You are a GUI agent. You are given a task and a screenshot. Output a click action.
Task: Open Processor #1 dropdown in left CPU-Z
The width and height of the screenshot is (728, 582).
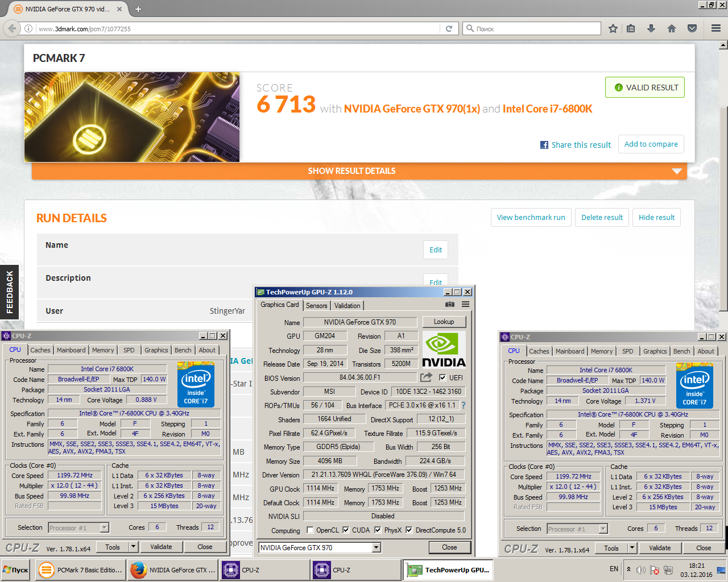click(104, 528)
